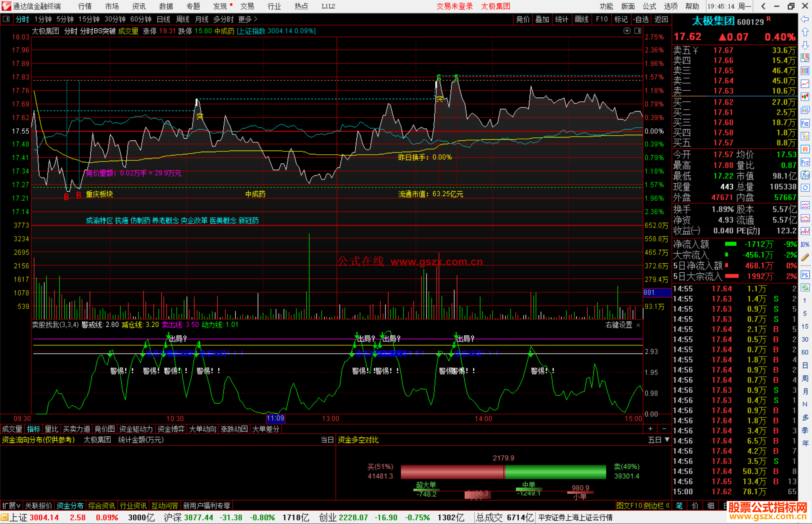
Task: Toggle 标记 mark option
Action: pos(621,19)
